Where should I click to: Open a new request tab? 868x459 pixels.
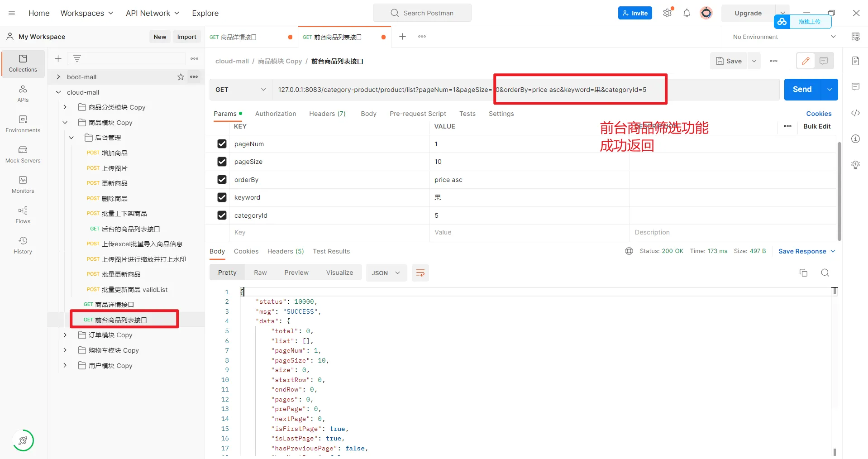point(402,37)
